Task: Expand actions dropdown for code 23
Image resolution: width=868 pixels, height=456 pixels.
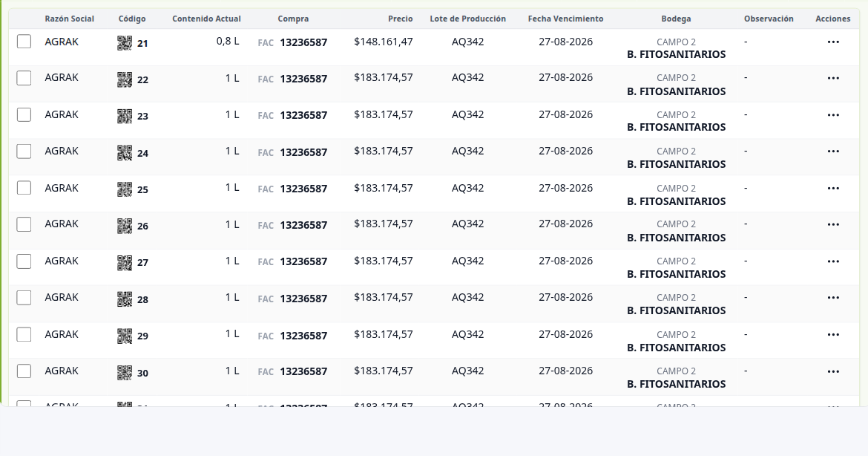Action: click(833, 115)
